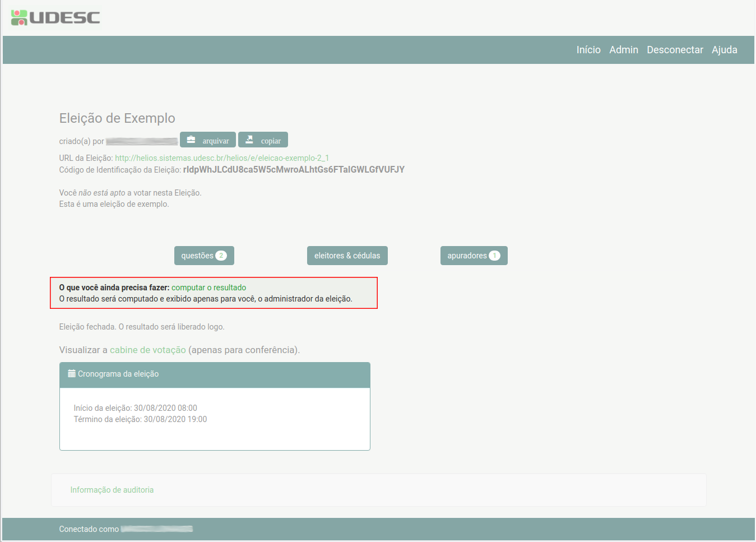Click the UDESC logo
The image size is (756, 542).
[x=55, y=17]
